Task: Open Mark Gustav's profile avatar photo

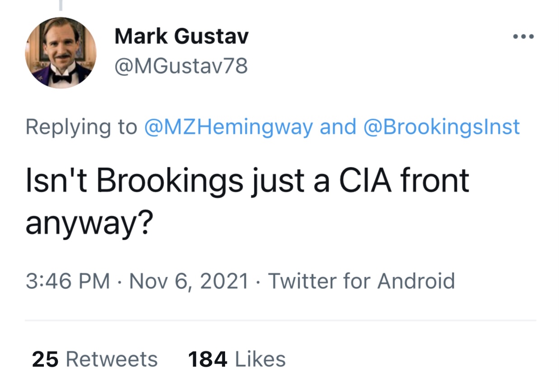Action: pos(61,53)
